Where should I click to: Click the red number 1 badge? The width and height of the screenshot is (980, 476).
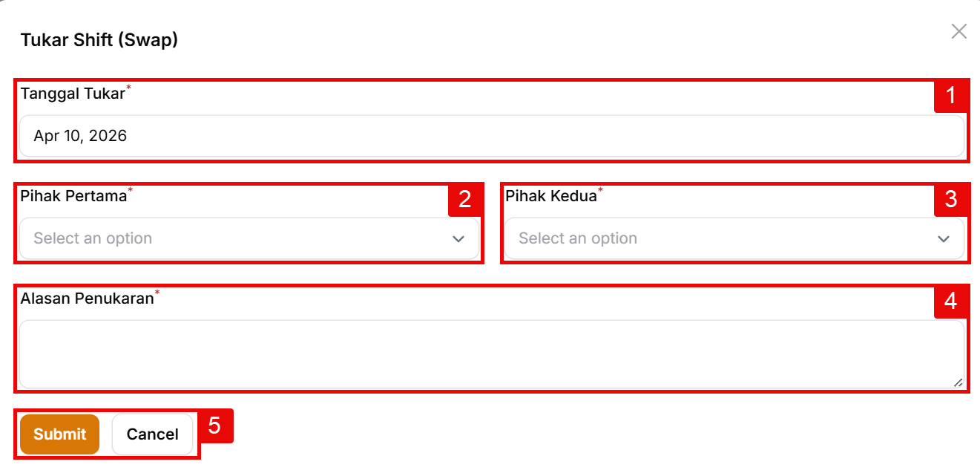pos(951,96)
